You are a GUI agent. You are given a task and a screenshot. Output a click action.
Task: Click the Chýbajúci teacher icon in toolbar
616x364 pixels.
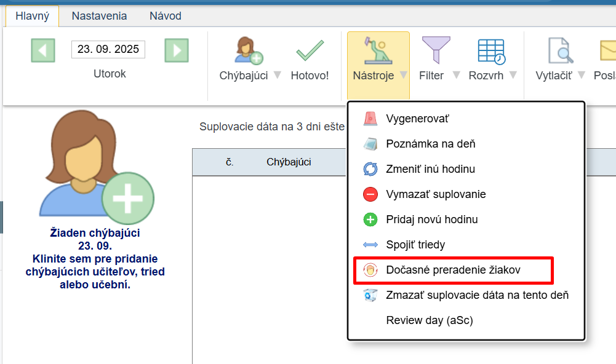point(248,50)
